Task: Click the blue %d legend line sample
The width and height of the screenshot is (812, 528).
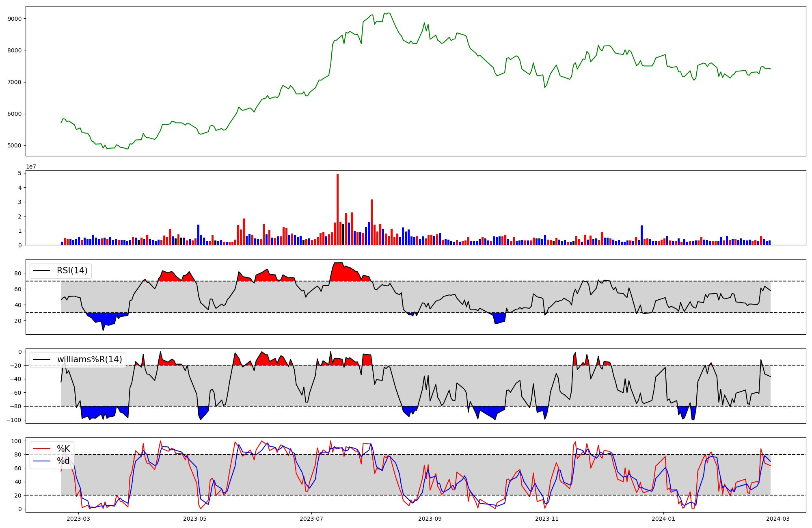Action: click(x=42, y=461)
